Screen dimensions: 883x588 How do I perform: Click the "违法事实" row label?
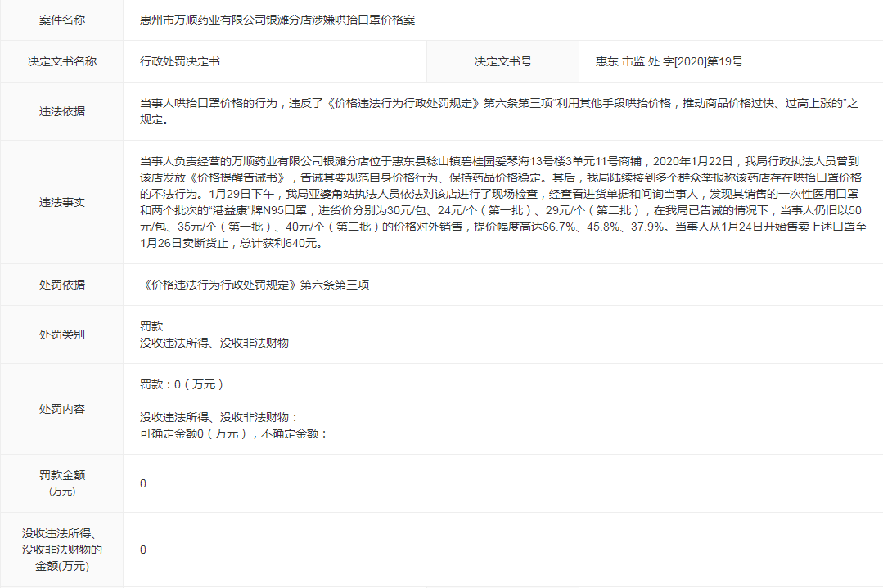pos(62,202)
